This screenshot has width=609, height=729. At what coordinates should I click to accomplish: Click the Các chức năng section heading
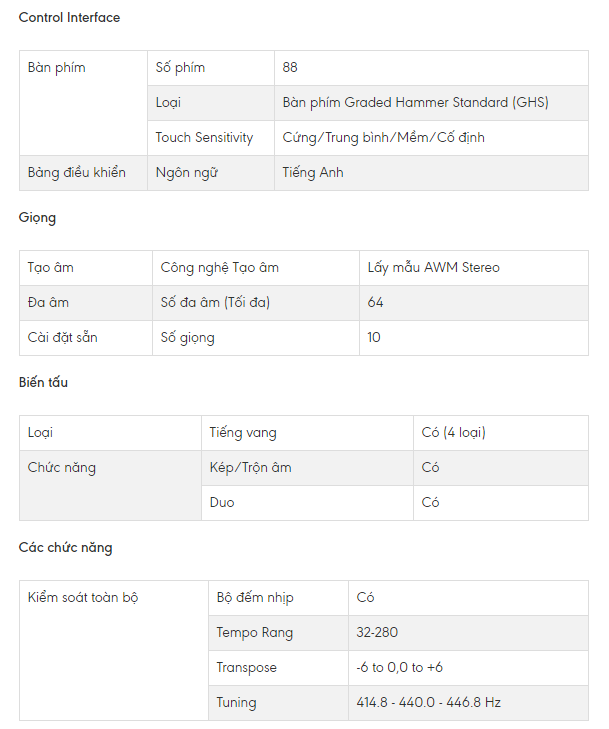coord(66,548)
